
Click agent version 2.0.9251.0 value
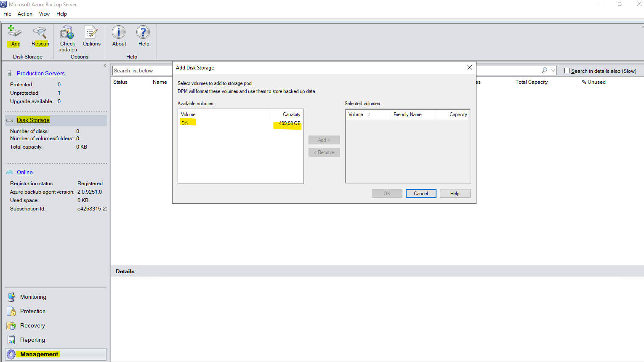(x=90, y=192)
